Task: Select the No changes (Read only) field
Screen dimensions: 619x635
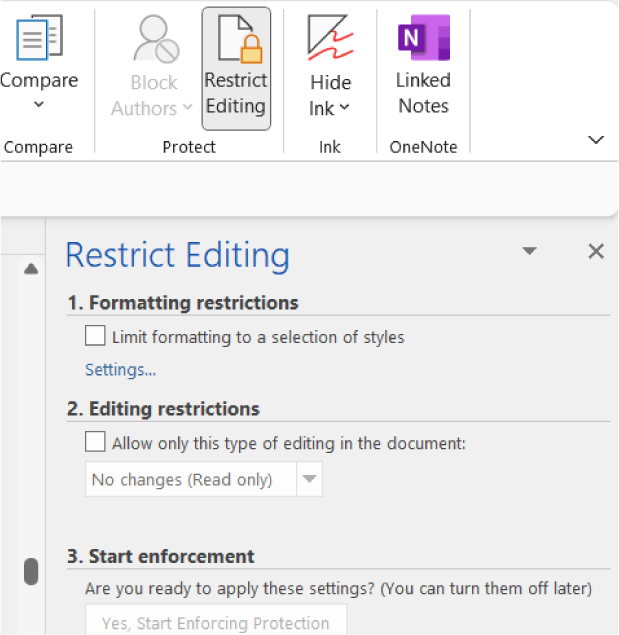Action: click(x=191, y=480)
